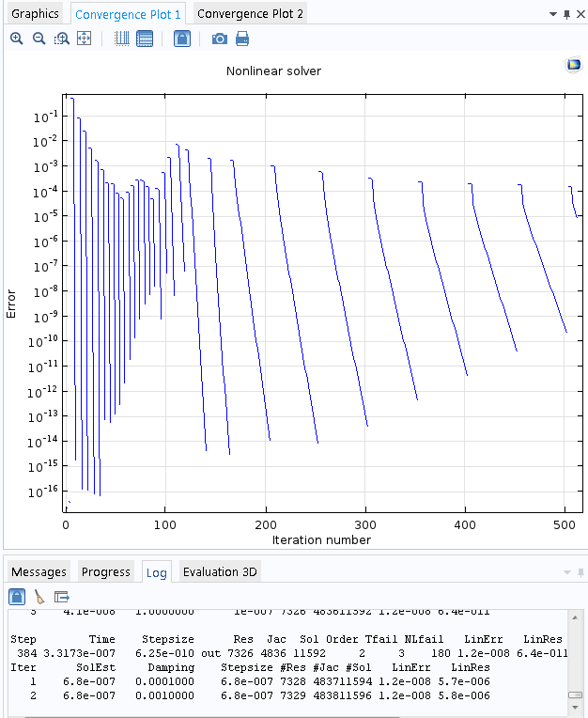Click the Zoom Extents icon

[85, 39]
